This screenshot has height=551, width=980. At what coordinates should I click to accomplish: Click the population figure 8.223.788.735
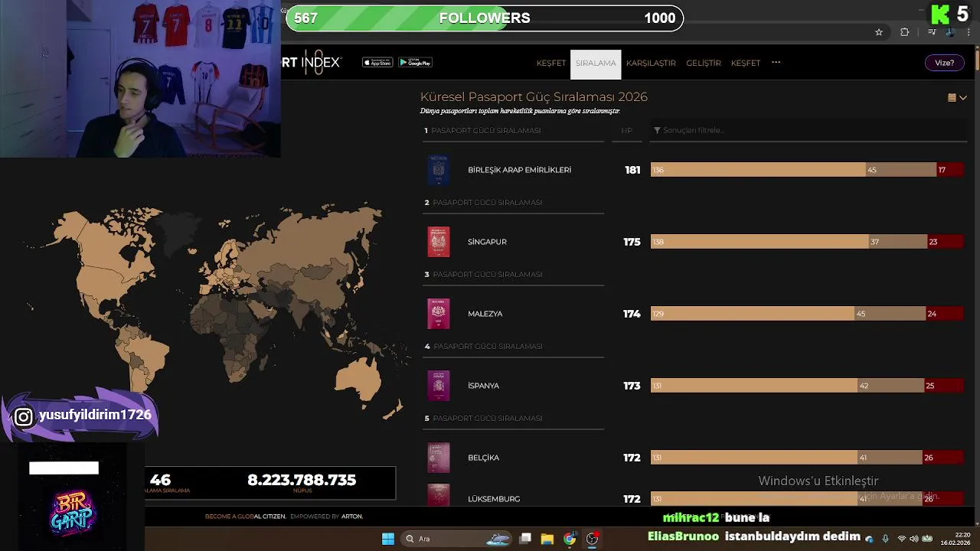point(302,480)
